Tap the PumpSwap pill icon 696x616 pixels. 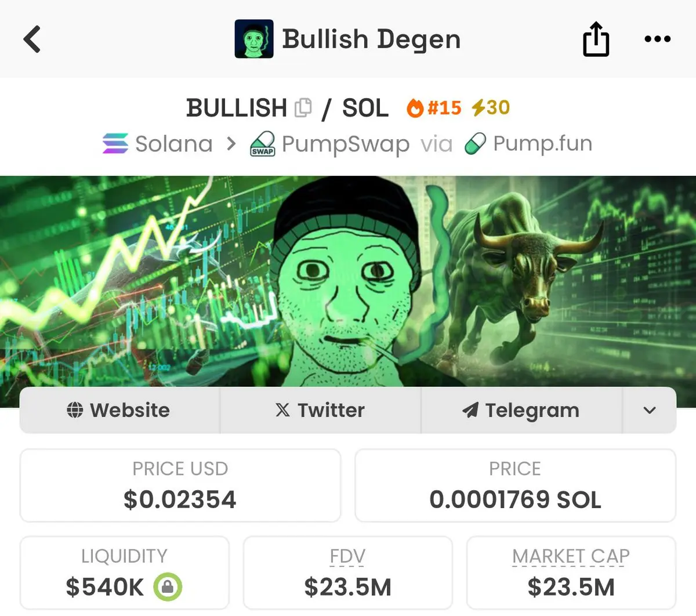point(262,144)
